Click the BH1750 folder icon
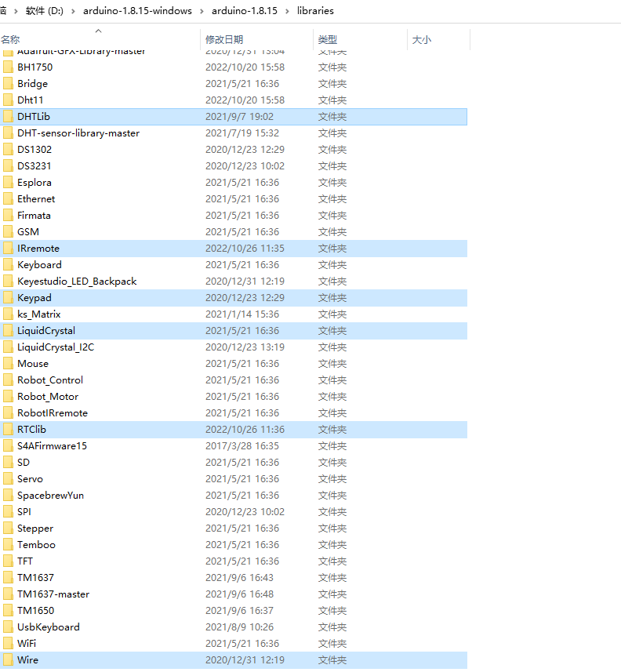621x672 pixels. tap(8, 67)
